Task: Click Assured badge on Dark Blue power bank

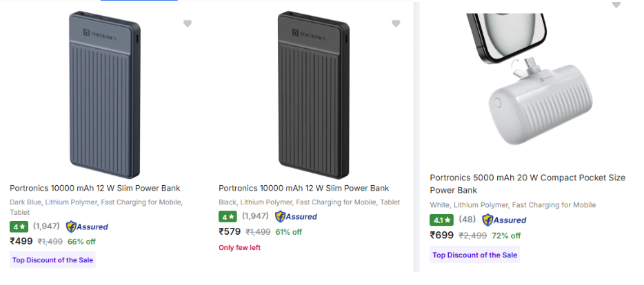Action: 87,226
